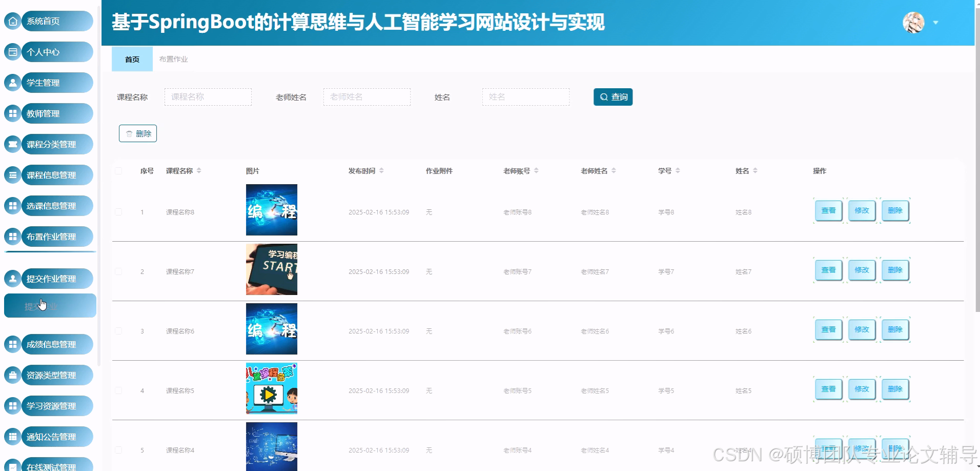980x471 pixels.
Task: Collapse 布置作业管理 menu
Action: [57, 237]
